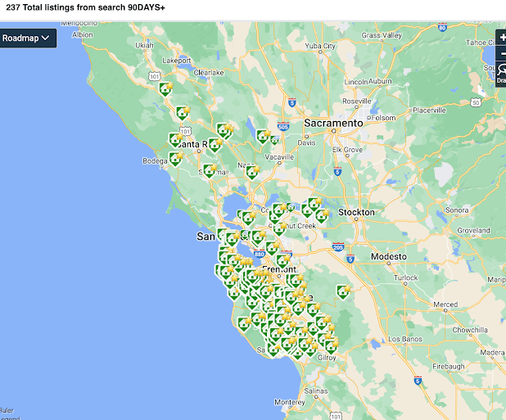Select listing marker nearest Stockton label
The width and height of the screenshot is (506, 420).
pos(322,216)
